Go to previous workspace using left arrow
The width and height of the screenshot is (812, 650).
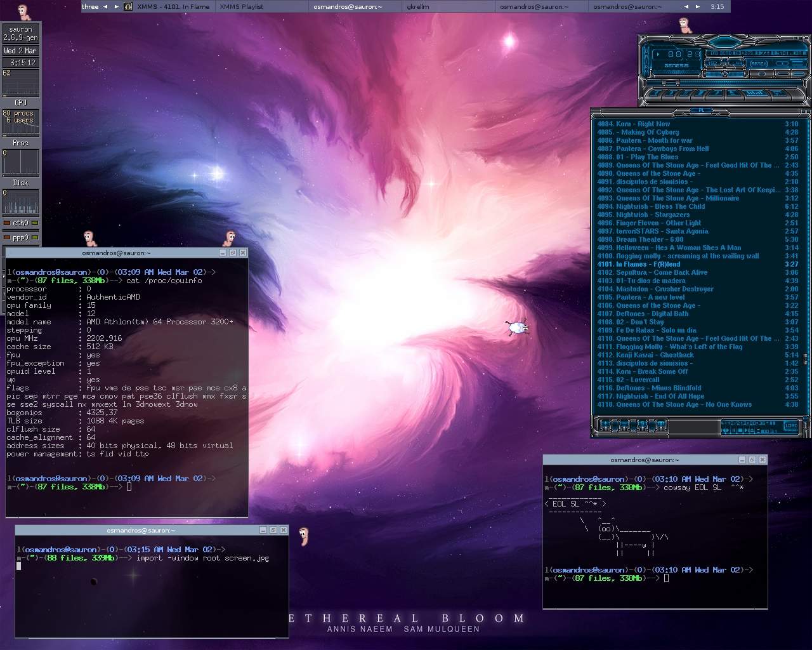105,6
